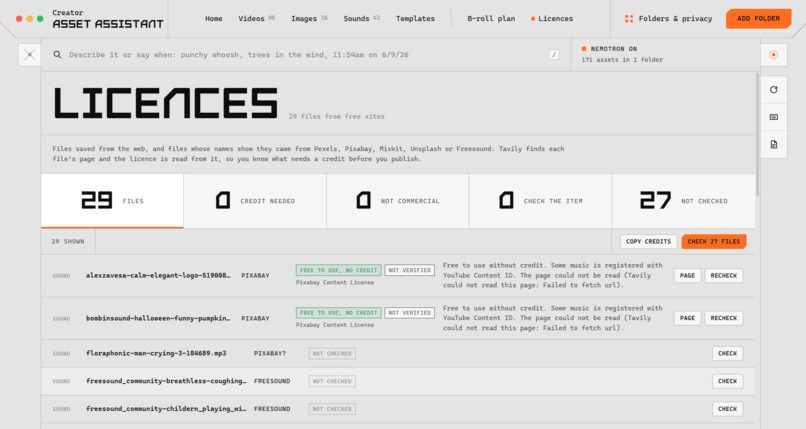The image size is (806, 429).
Task: Open the caption card icon in sidebar
Action: (x=774, y=117)
